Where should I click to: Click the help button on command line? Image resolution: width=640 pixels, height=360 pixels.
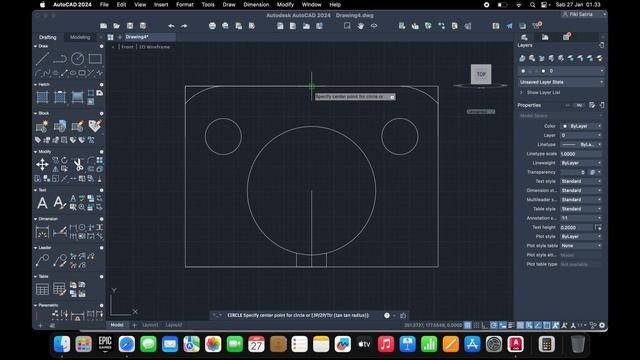[x=387, y=315]
